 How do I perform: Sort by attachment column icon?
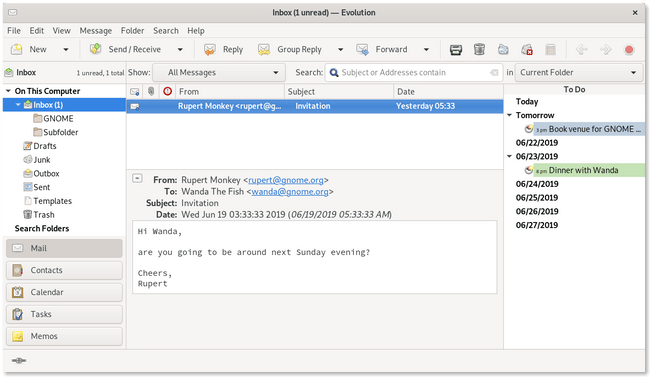(151, 91)
